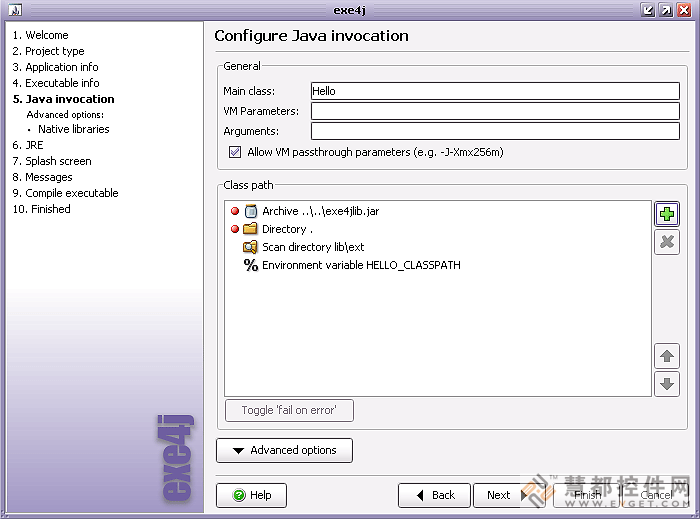Screen dimensions: 700x519
Task: Minimize the exe4j window
Action: click(x=647, y=10)
